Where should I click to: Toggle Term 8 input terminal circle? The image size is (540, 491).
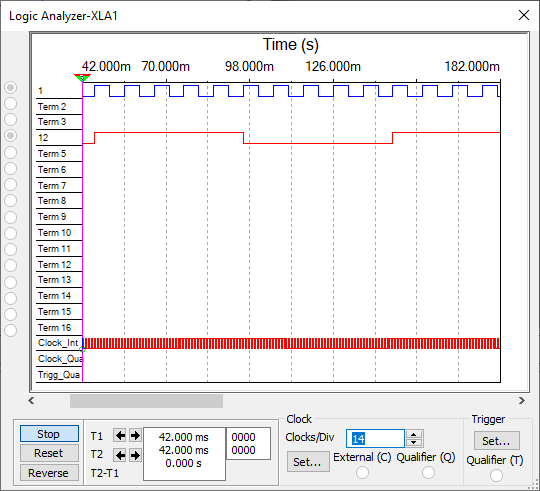[11, 200]
